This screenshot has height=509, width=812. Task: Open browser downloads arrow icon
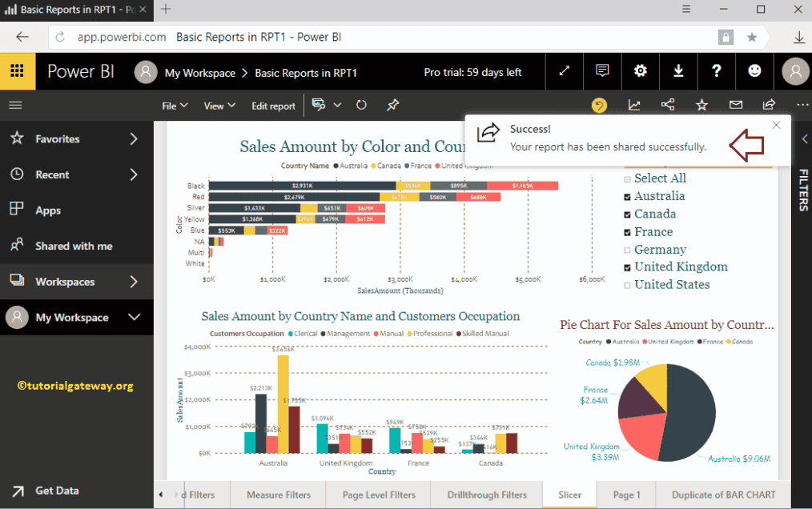pos(799,37)
